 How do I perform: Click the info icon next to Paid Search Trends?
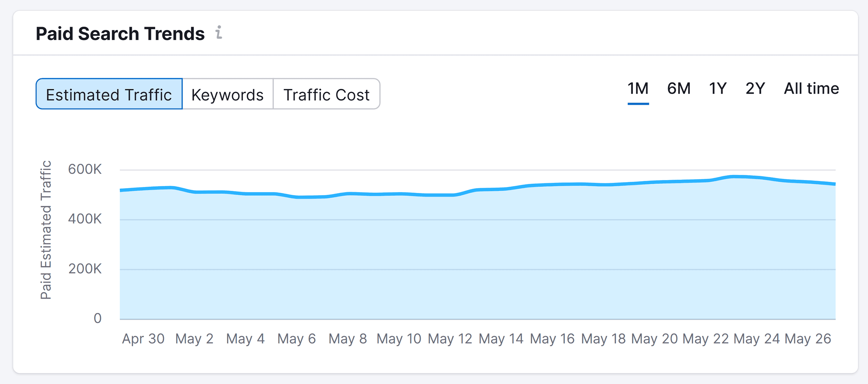coord(219,34)
